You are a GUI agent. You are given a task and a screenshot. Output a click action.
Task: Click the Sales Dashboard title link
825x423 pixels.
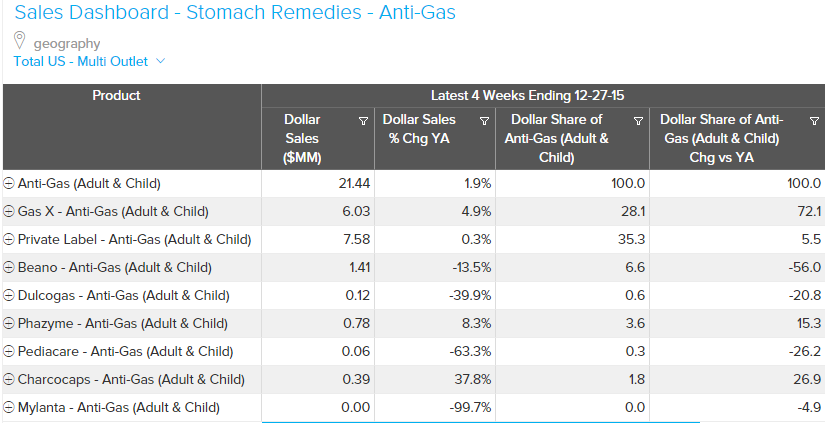[x=235, y=13]
